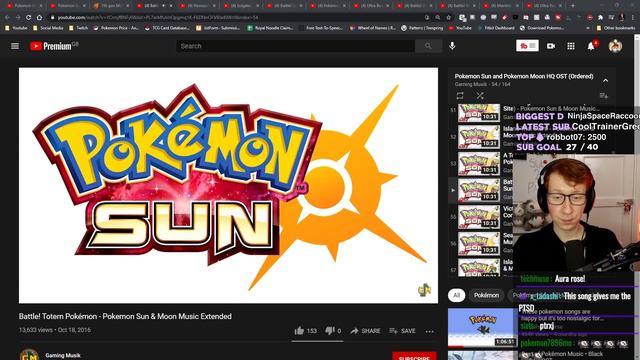Open the Other bookmarks folder
640x360 pixels.
pos(616,28)
